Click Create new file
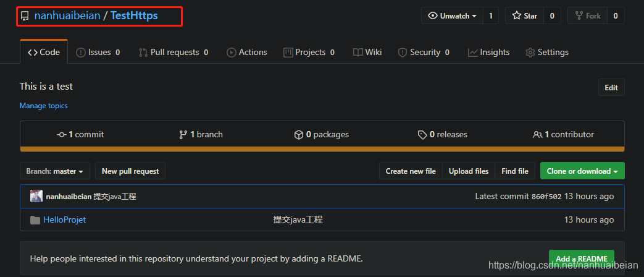The image size is (644, 277). click(x=411, y=171)
